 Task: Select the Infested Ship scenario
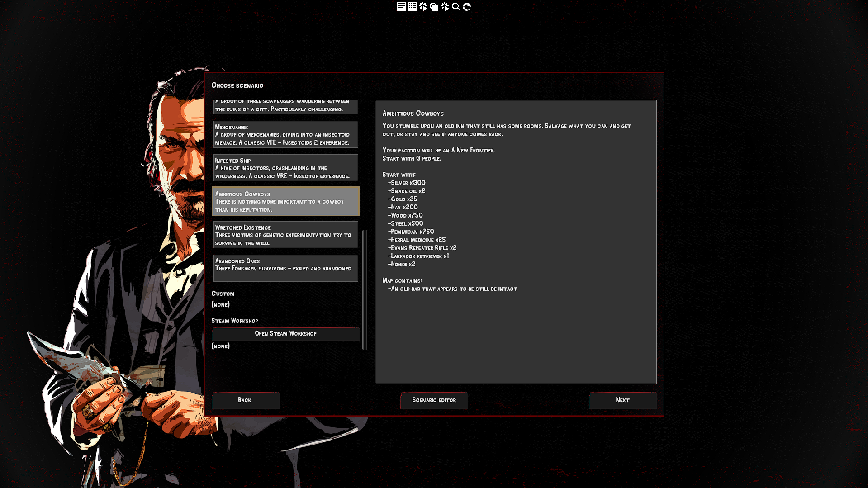click(x=286, y=168)
